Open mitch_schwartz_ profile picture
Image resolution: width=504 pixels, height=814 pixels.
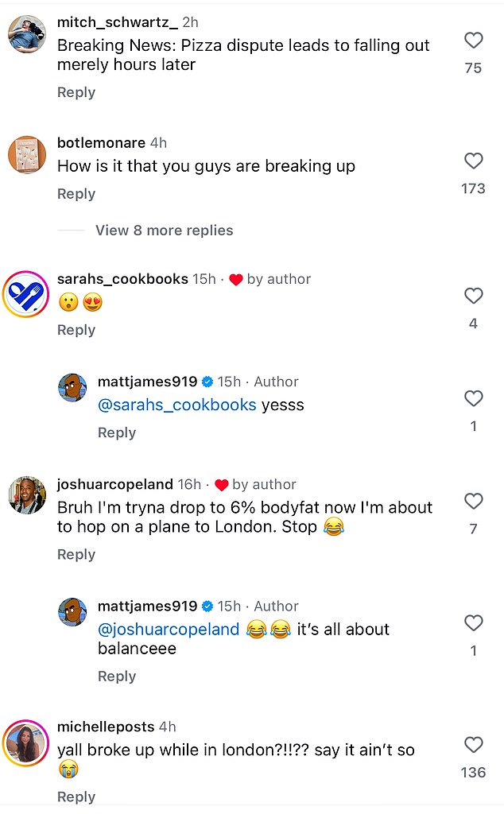(27, 33)
